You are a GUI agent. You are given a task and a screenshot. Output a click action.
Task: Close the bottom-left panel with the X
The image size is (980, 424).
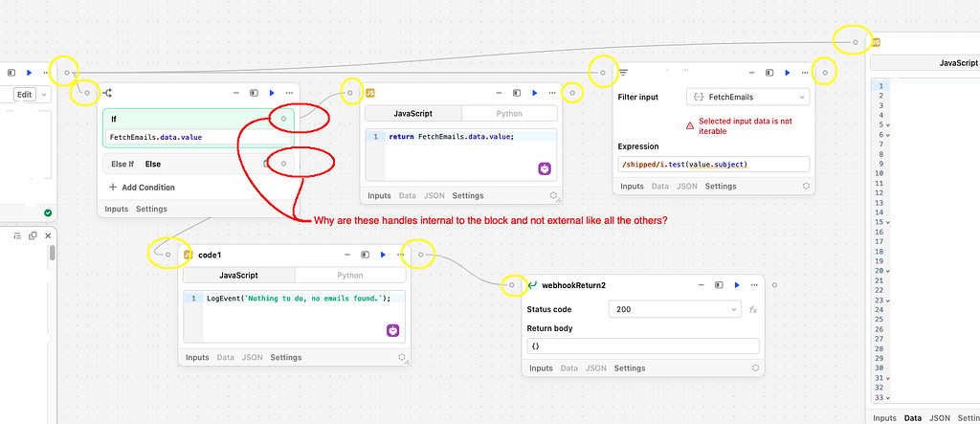[x=48, y=235]
